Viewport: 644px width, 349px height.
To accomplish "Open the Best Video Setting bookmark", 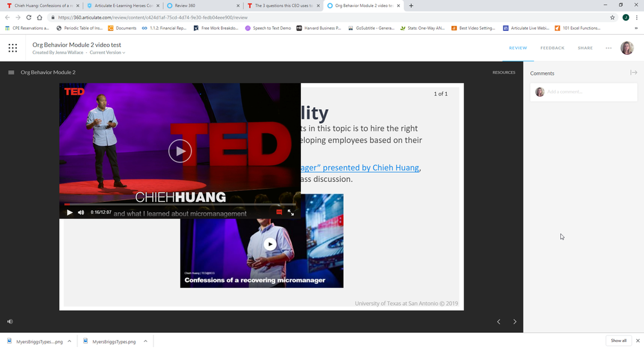I will [x=473, y=28].
